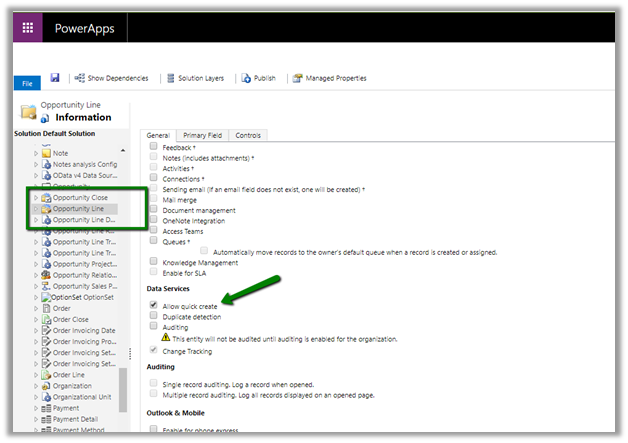Switch to the Controls tab

point(248,135)
